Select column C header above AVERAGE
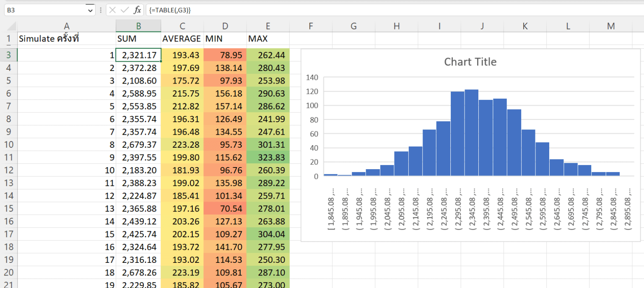Image resolution: width=644 pixels, height=288 pixels. pyautogui.click(x=182, y=26)
